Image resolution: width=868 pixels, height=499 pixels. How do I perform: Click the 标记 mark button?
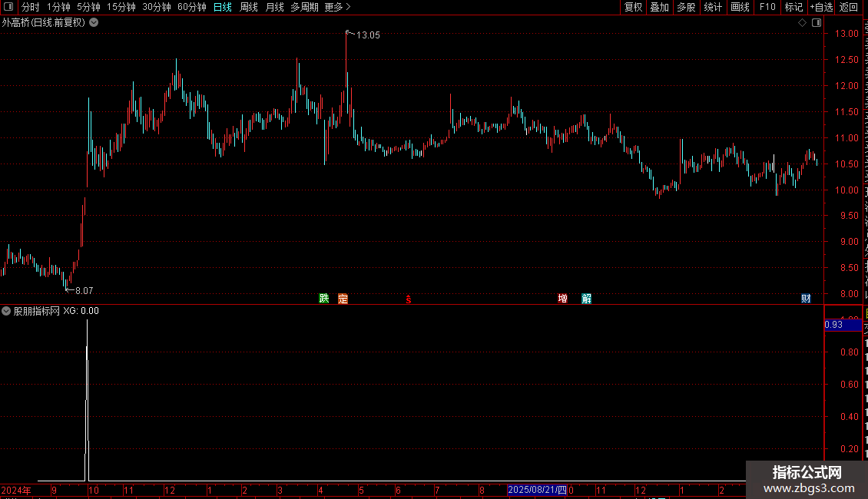tap(793, 7)
